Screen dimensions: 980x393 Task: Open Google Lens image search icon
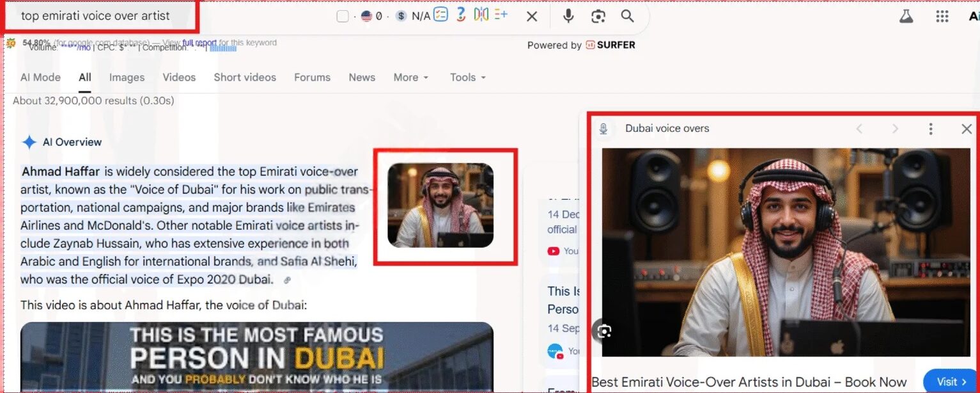point(598,16)
